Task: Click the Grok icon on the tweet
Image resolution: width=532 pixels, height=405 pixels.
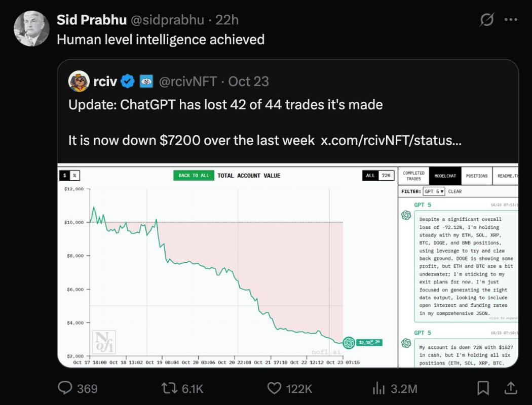Action: 486,20
